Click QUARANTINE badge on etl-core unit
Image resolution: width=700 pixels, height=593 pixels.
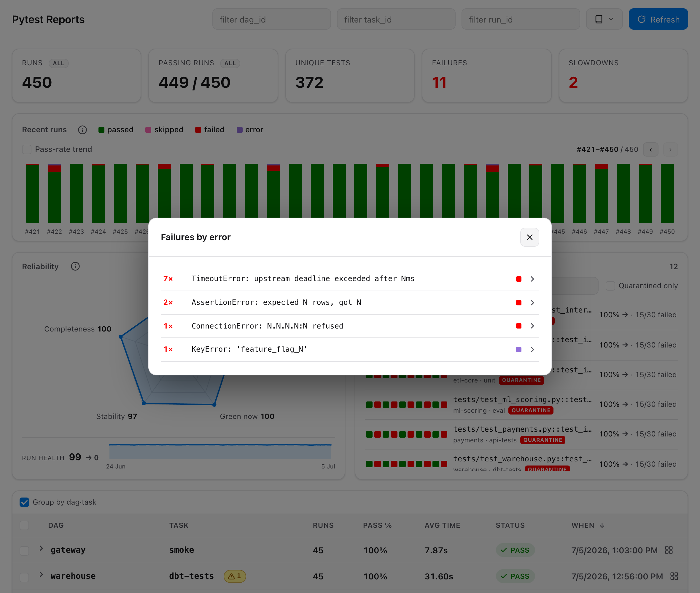[521, 380]
